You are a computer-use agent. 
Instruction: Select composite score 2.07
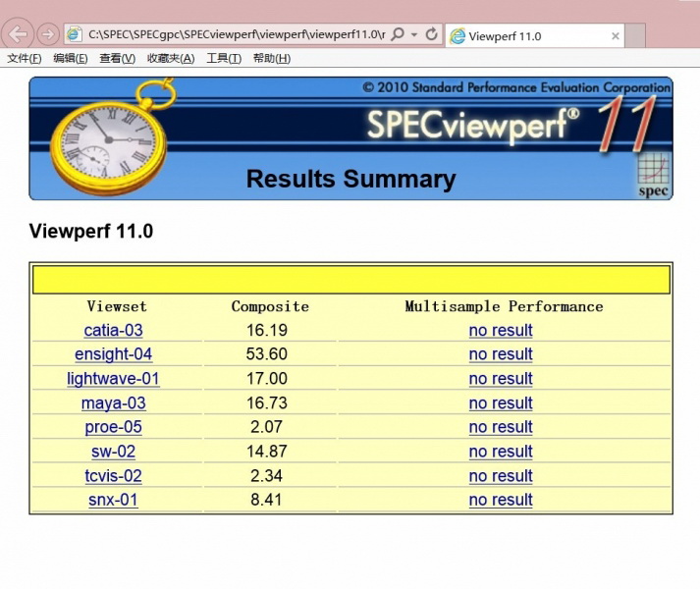tap(266, 427)
